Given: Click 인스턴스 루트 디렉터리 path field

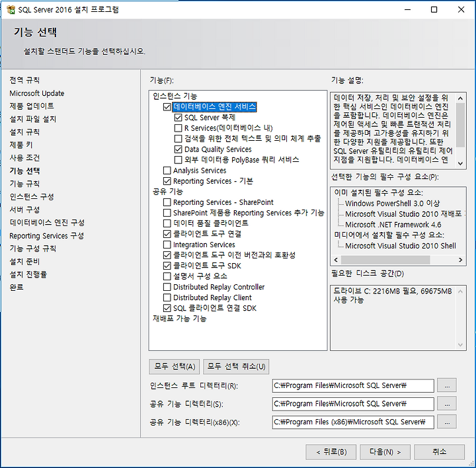Looking at the screenshot, I should pyautogui.click(x=353, y=386).
